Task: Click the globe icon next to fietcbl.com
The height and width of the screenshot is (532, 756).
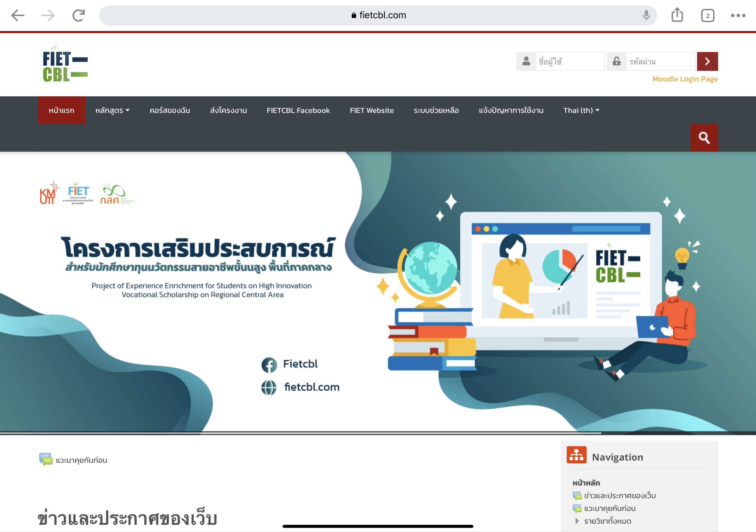Action: (269, 388)
